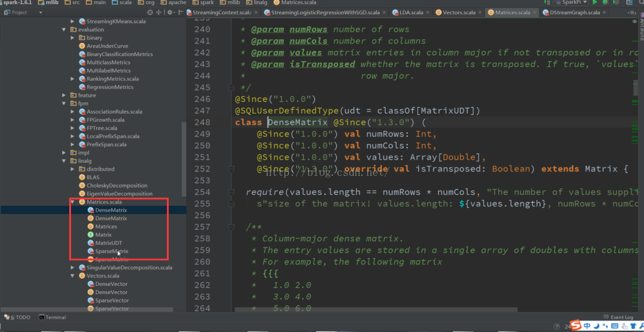Expand the impl package
Image resolution: width=644 pixels, height=332 pixels.
pyautogui.click(x=64, y=153)
